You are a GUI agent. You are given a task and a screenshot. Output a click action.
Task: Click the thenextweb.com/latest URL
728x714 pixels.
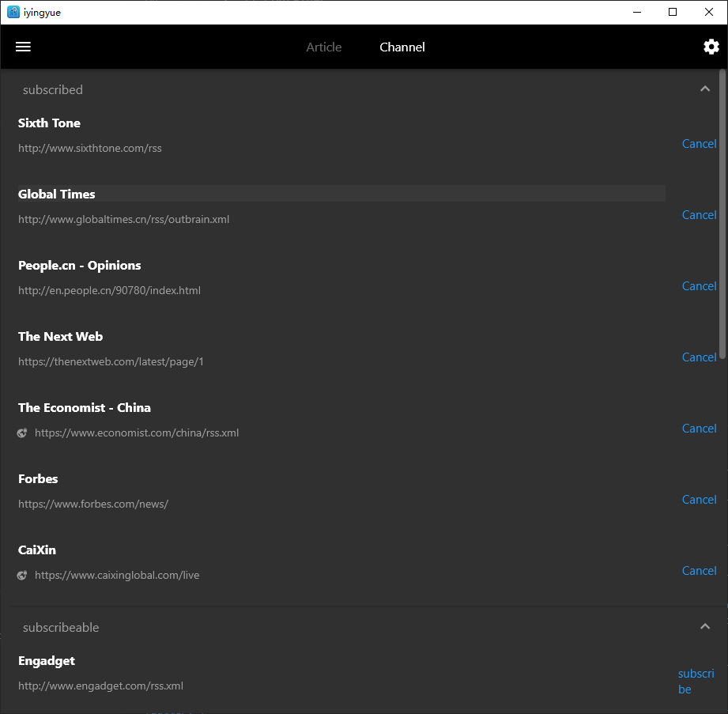pos(111,361)
